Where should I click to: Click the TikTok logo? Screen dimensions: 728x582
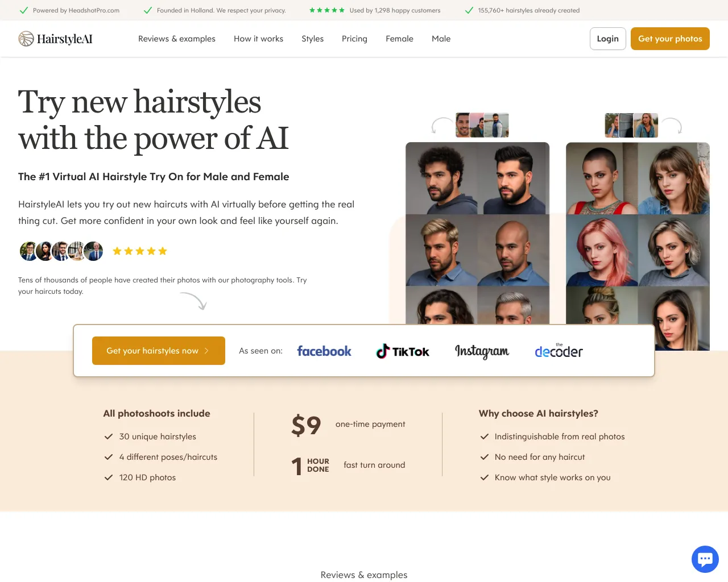tap(403, 351)
